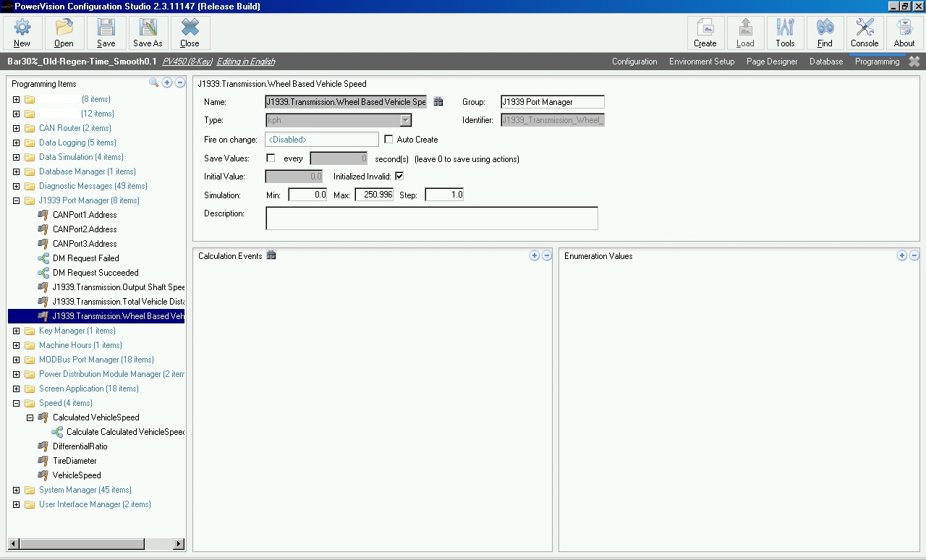Select the Key Manager folder
Image resolution: width=926 pixels, height=560 pixels.
pyautogui.click(x=77, y=331)
